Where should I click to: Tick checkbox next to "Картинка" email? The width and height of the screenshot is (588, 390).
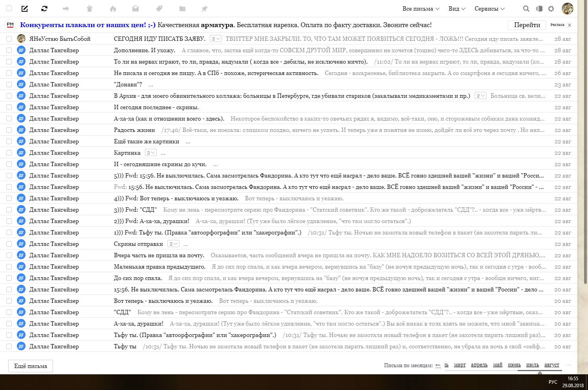click(x=9, y=153)
